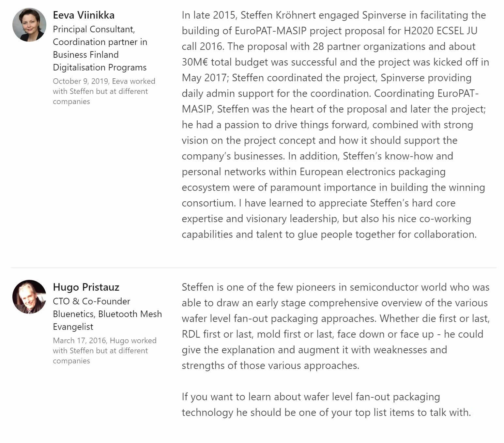Click the Eeva Viinikka name link
This screenshot has width=504, height=443.
pos(84,15)
